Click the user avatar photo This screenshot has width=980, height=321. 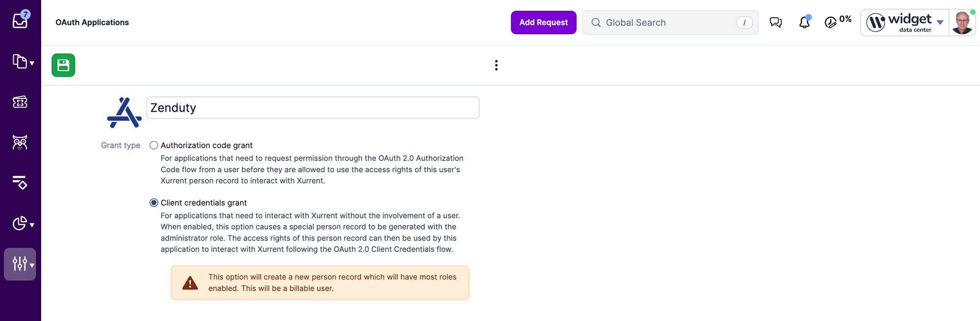click(x=962, y=23)
